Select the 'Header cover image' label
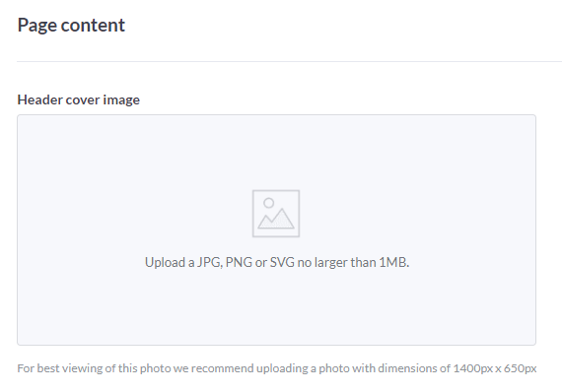This screenshot has height=392, width=562. point(79,99)
